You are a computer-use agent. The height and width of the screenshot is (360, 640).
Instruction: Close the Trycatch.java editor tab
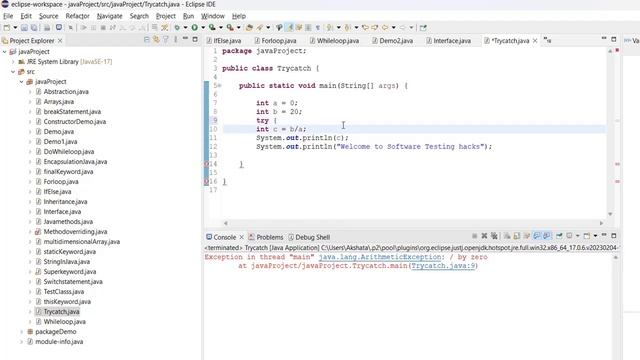tap(535, 40)
